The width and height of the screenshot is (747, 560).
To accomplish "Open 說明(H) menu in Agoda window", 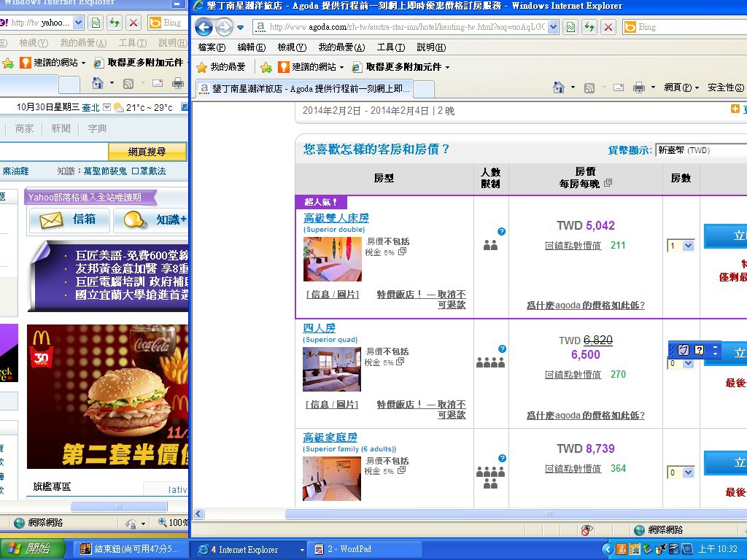I will coord(431,47).
